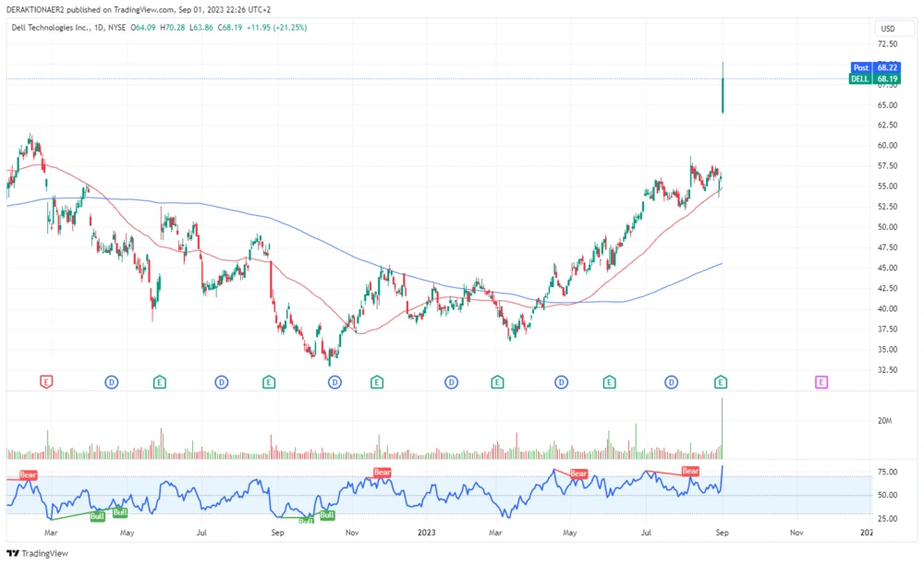Click the purple upcoming earnings marker

click(x=821, y=381)
